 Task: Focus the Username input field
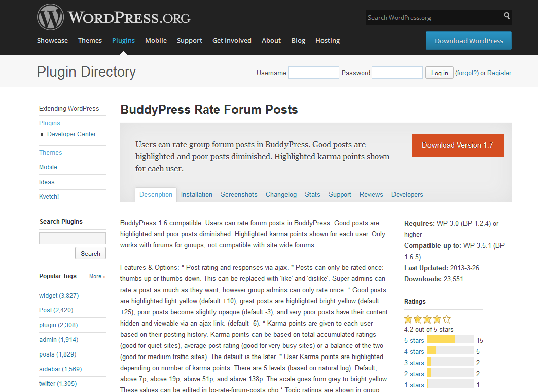point(313,73)
